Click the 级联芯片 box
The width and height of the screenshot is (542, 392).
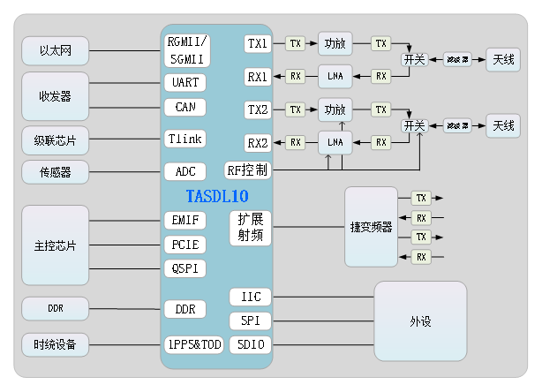click(55, 139)
